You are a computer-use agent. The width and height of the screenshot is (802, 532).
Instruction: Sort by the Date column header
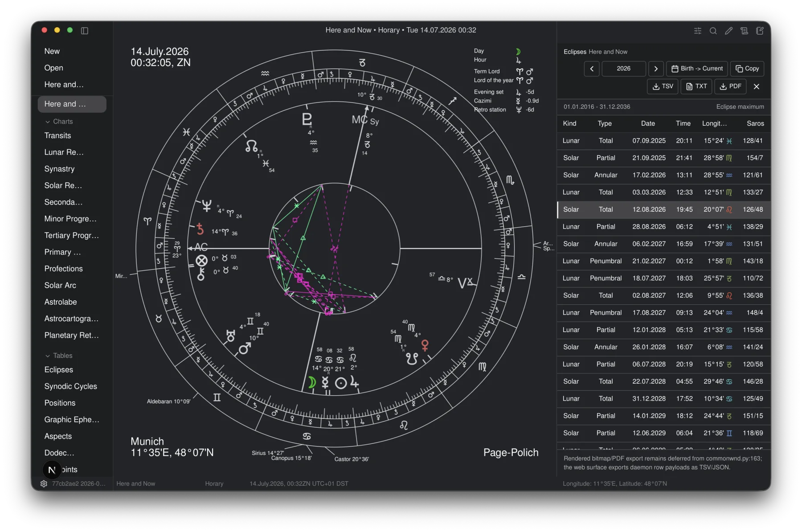tap(648, 123)
